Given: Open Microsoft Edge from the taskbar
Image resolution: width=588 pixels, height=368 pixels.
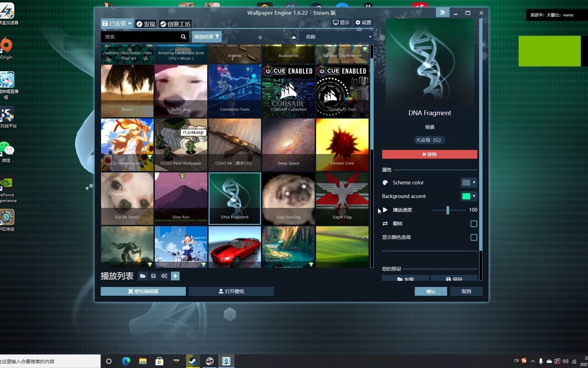Looking at the screenshot, I should tap(126, 361).
